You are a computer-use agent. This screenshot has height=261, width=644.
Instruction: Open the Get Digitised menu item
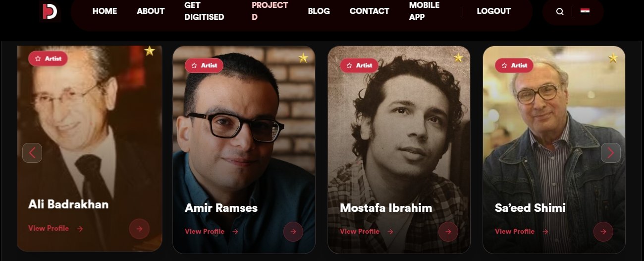(x=204, y=11)
